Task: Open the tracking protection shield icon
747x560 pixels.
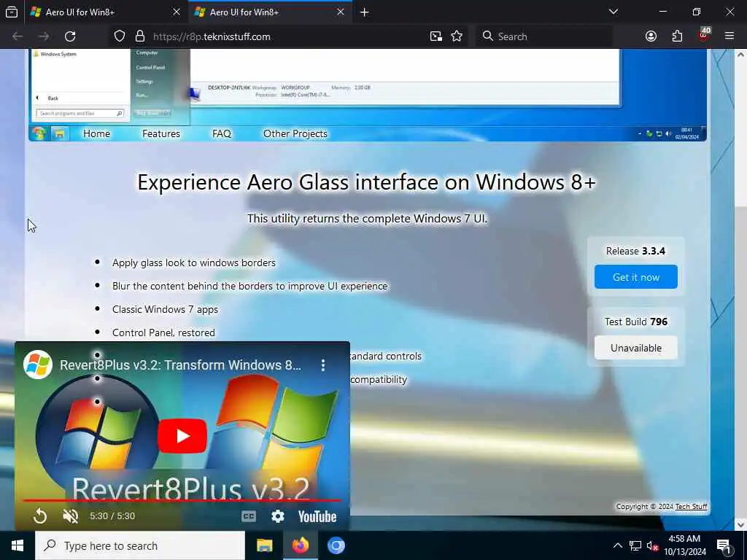Action: (120, 36)
